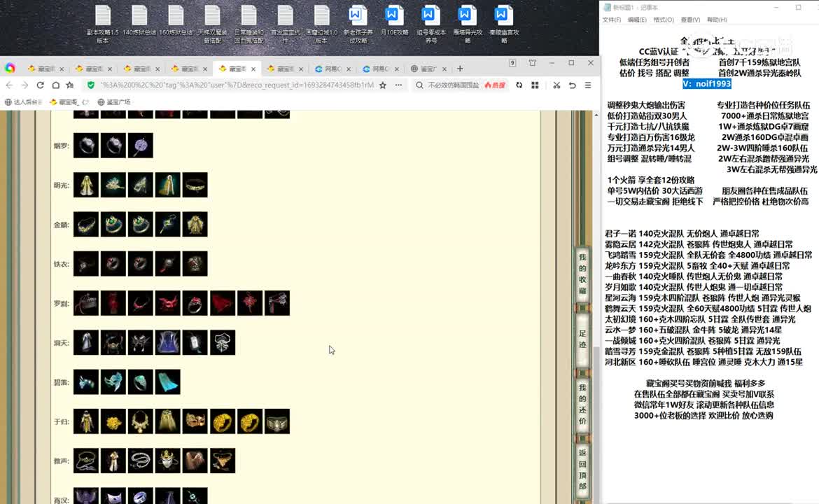Image resolution: width=819 pixels, height=504 pixels.
Task: Select the gold flower item in 于归 row
Action: click(113, 421)
